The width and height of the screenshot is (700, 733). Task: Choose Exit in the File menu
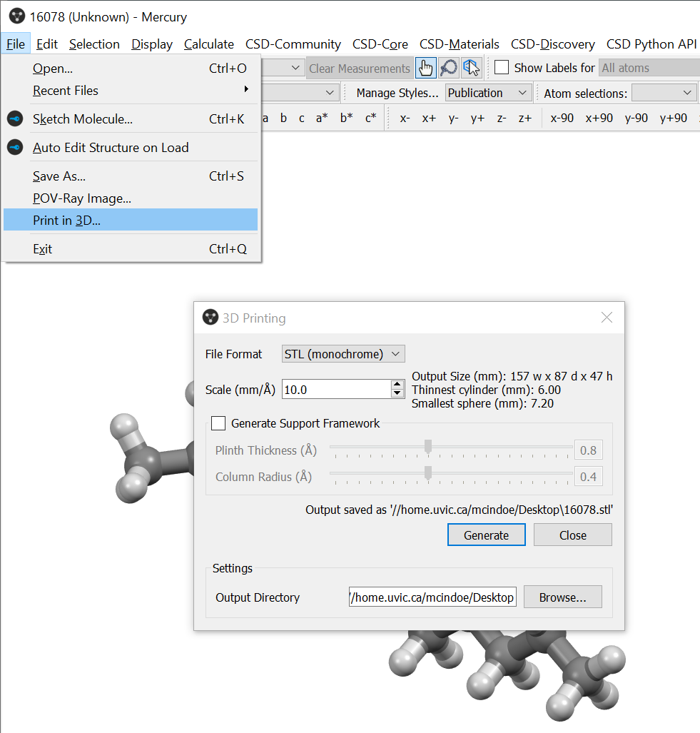click(131, 248)
